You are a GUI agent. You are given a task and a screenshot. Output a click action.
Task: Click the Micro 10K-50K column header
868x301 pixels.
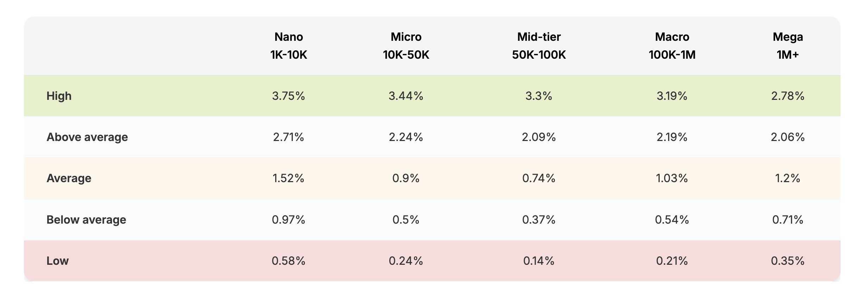click(406, 46)
